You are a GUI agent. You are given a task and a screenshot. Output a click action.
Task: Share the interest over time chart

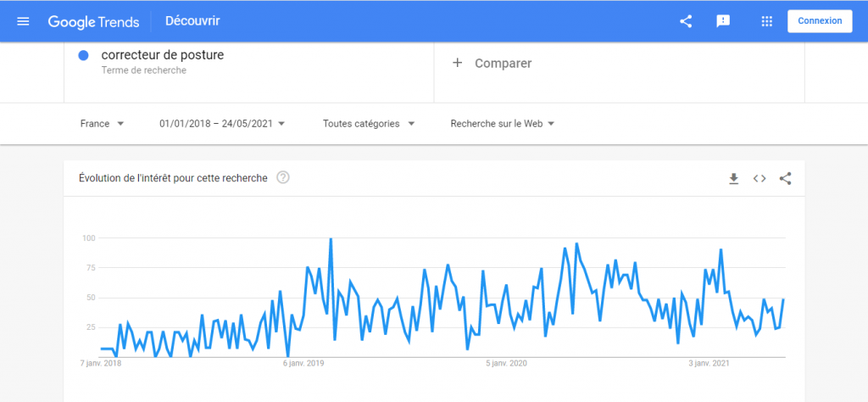pos(785,178)
